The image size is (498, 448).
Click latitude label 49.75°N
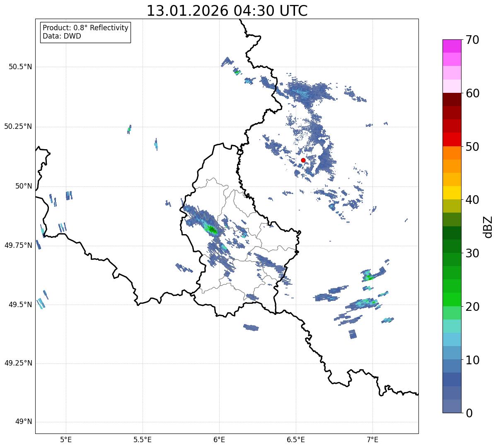pyautogui.click(x=18, y=245)
